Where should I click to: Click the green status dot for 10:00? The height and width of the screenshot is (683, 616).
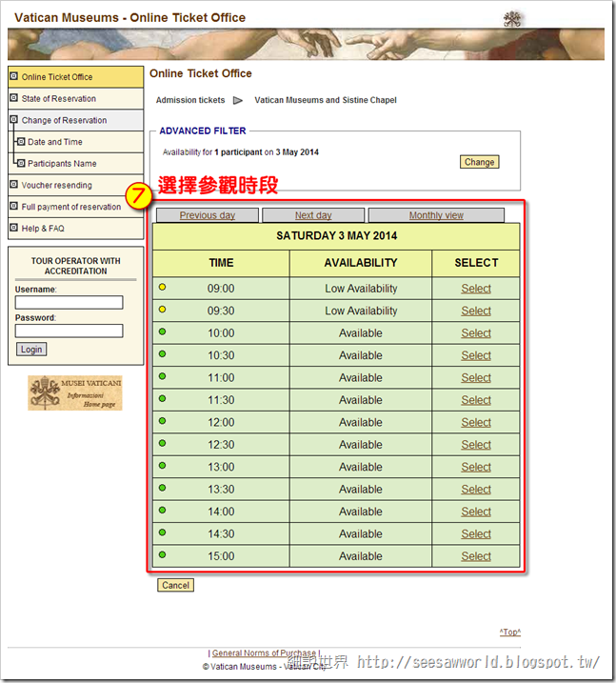(163, 331)
